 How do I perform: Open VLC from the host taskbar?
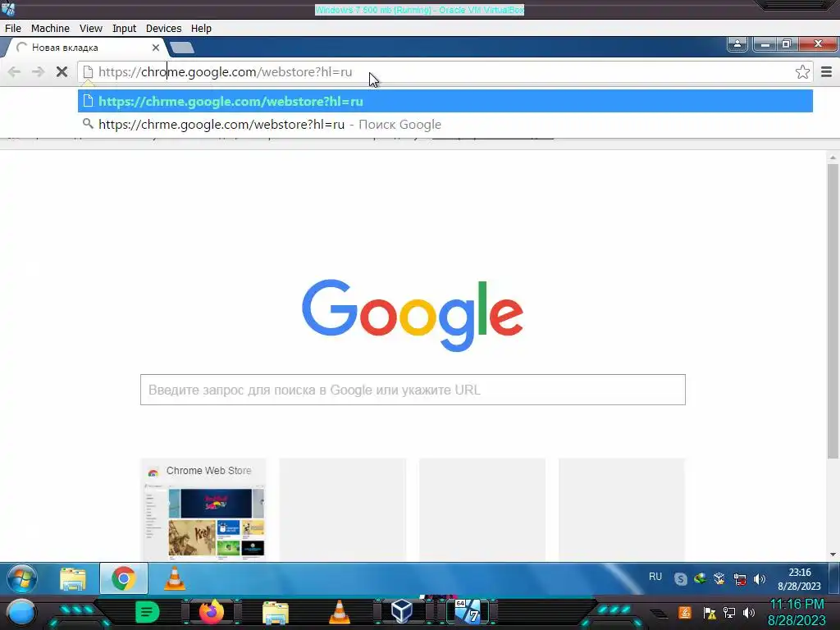(x=339, y=612)
